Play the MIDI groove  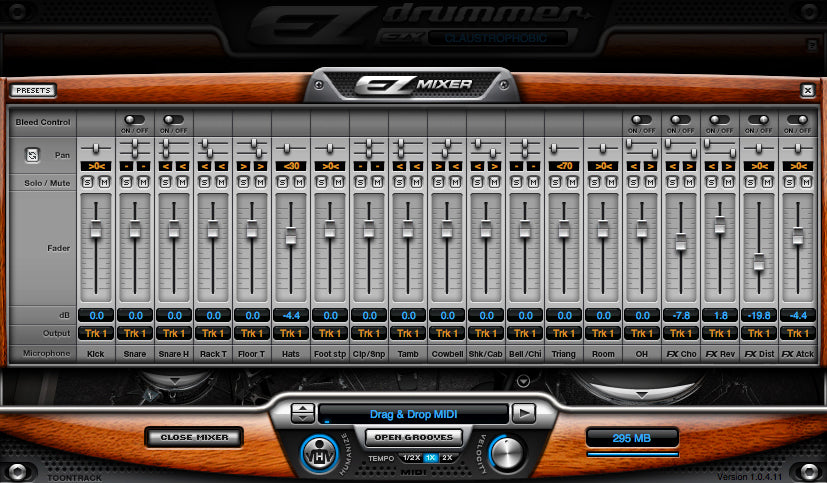(x=523, y=412)
